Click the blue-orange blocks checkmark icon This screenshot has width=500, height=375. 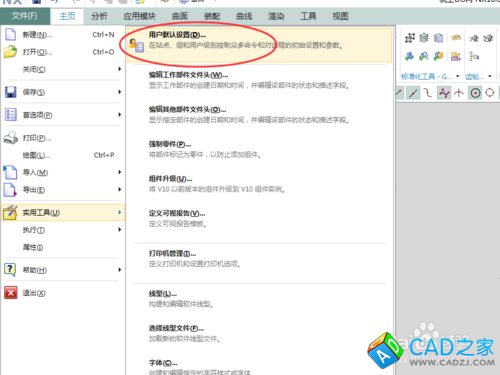439,56
